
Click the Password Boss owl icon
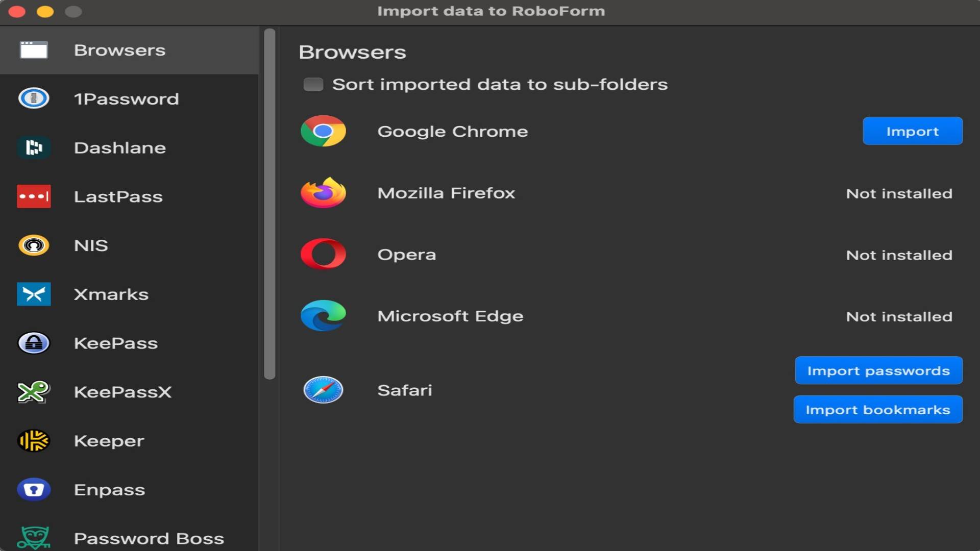pos(34,538)
